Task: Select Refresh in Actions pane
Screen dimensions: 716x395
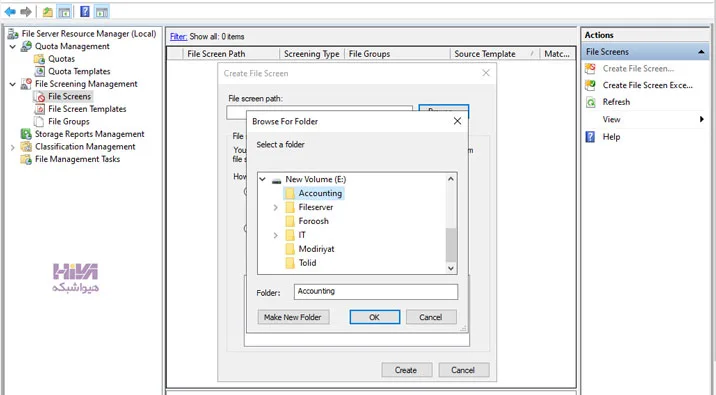Action: pyautogui.click(x=616, y=102)
